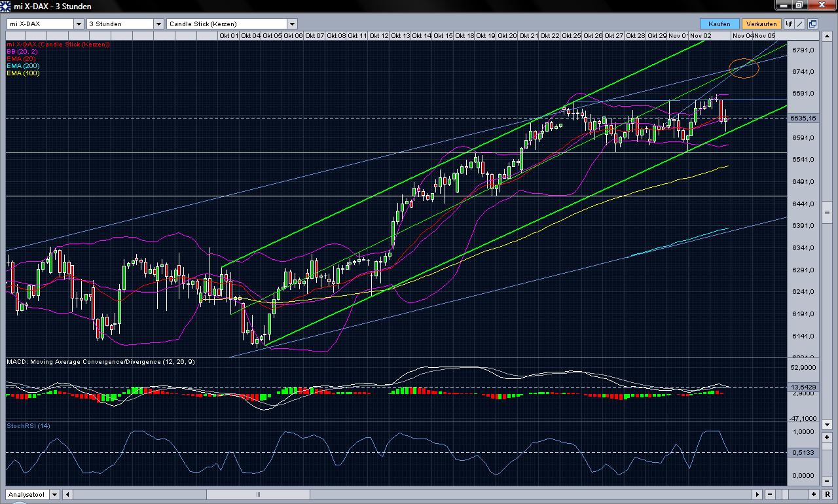Click the StochRSI (14) panel title

28,425
